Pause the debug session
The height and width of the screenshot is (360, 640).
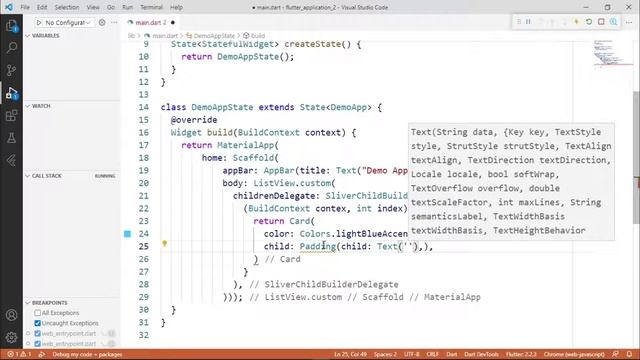point(528,22)
